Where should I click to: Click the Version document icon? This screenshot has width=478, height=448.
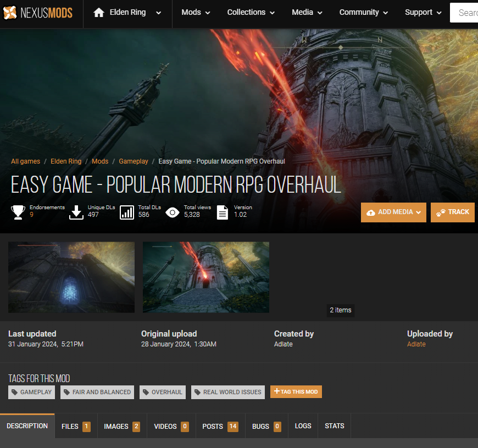223,212
